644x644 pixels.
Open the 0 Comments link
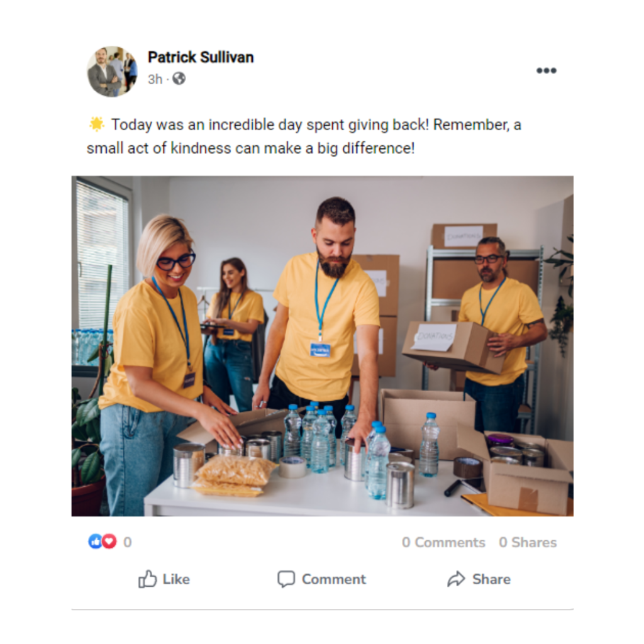[x=443, y=542]
